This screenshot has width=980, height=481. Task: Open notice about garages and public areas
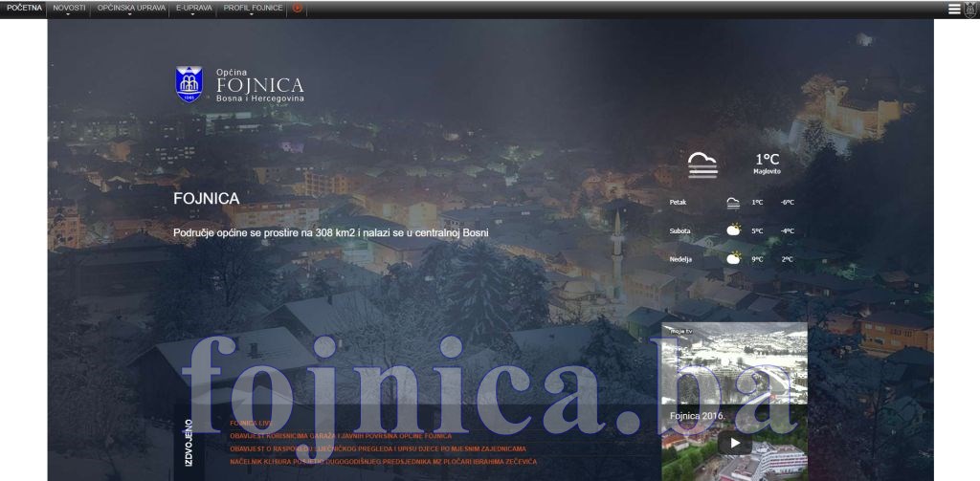(340, 435)
